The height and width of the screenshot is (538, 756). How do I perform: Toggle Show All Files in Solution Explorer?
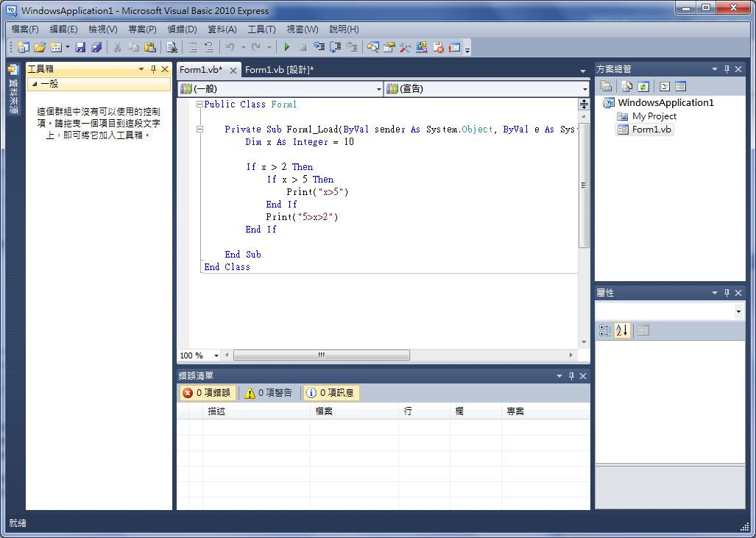click(x=626, y=86)
